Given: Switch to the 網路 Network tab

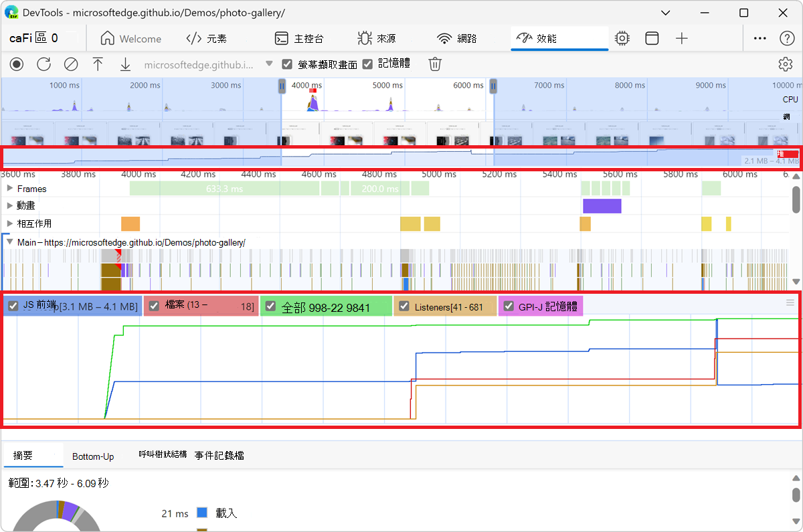Looking at the screenshot, I should (x=457, y=39).
